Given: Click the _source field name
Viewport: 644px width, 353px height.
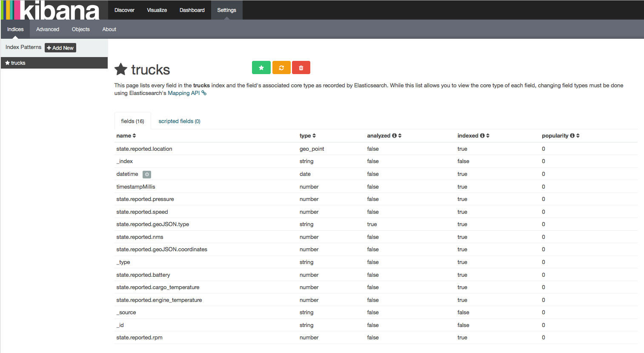Looking at the screenshot, I should coord(126,313).
